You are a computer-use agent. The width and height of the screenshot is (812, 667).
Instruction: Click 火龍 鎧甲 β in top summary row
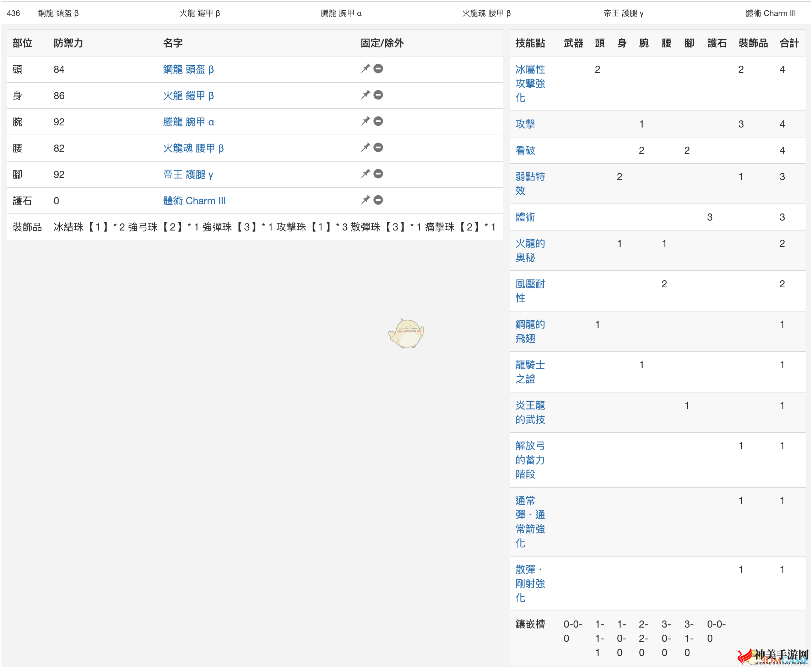tap(199, 13)
